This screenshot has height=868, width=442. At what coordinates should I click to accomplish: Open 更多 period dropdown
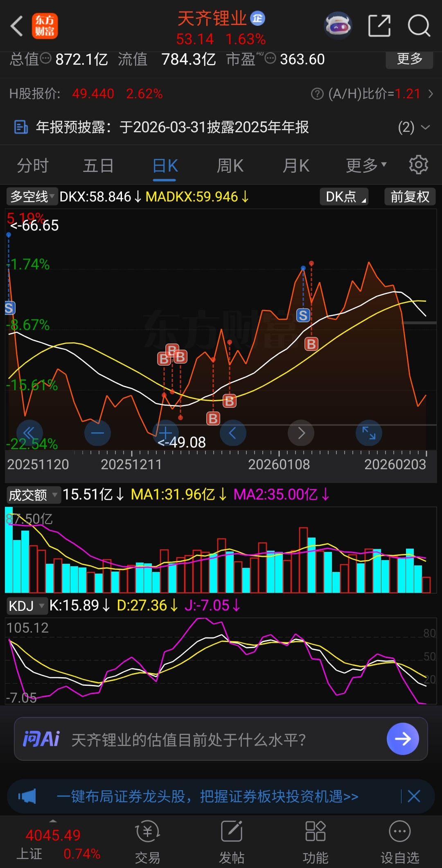coord(366,165)
